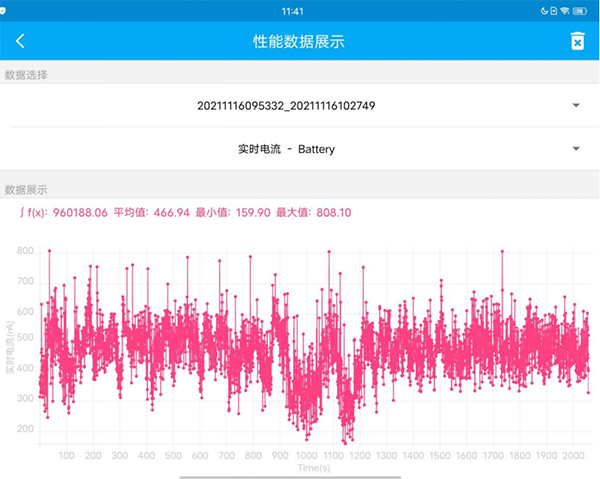Open the 20211116095332_20211116102749 selector
The image size is (600, 479).
(x=286, y=105)
